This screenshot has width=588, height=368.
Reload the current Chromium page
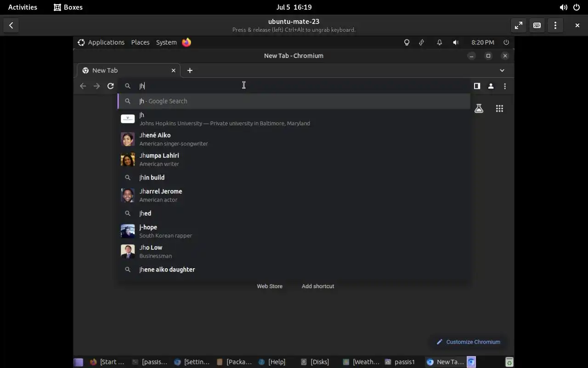coord(110,86)
